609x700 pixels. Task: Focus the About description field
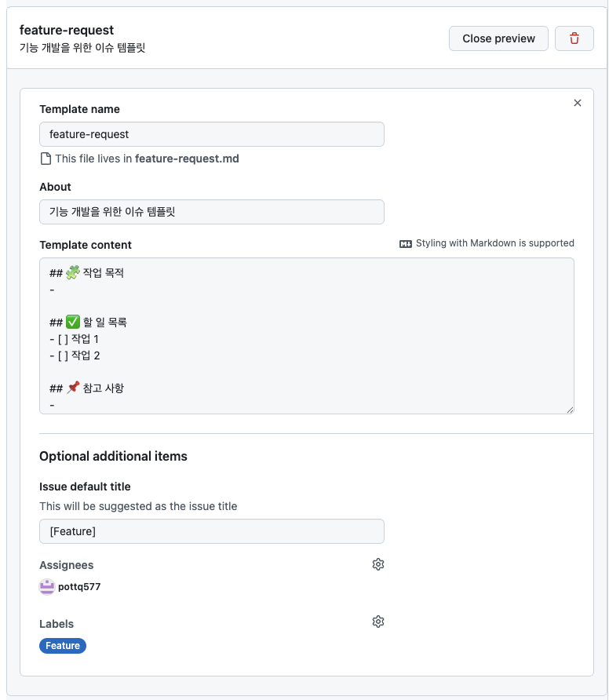[x=212, y=212]
